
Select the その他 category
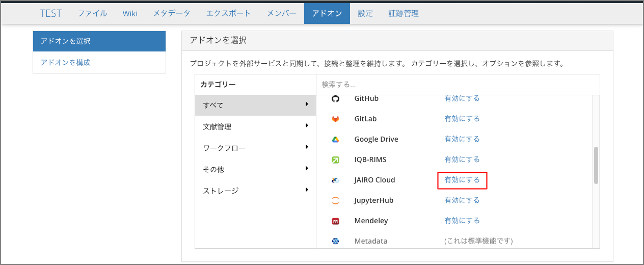point(255,169)
